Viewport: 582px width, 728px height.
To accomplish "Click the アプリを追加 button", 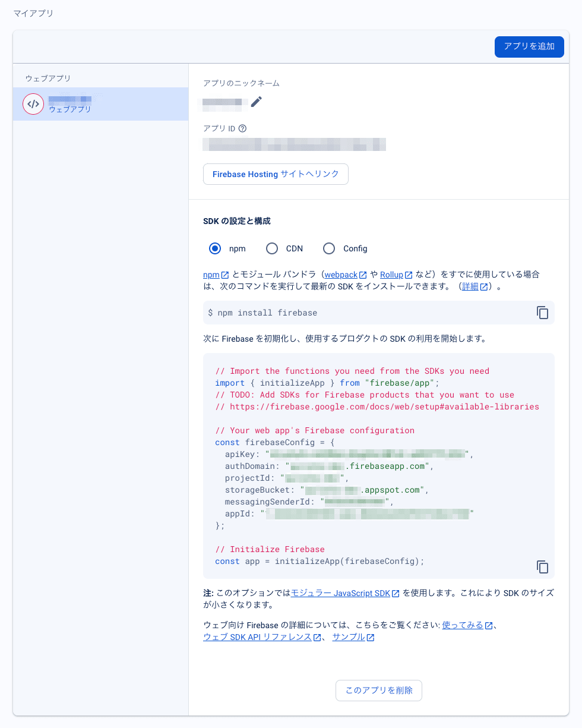I will click(x=529, y=46).
